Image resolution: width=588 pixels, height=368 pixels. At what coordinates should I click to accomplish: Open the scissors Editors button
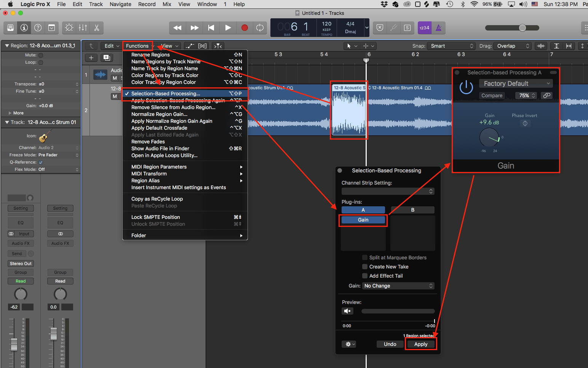pyautogui.click(x=96, y=27)
